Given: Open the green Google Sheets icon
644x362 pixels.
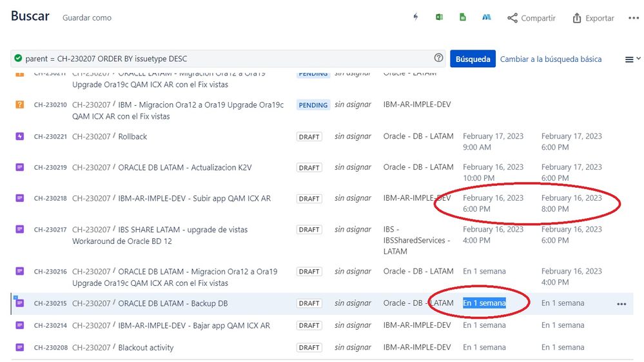Looking at the screenshot, I should tap(462, 17).
